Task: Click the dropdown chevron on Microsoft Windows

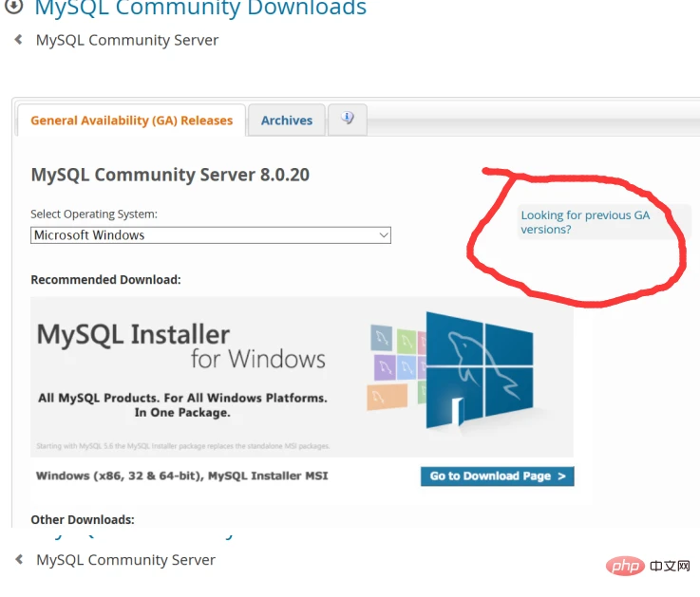Action: tap(384, 235)
